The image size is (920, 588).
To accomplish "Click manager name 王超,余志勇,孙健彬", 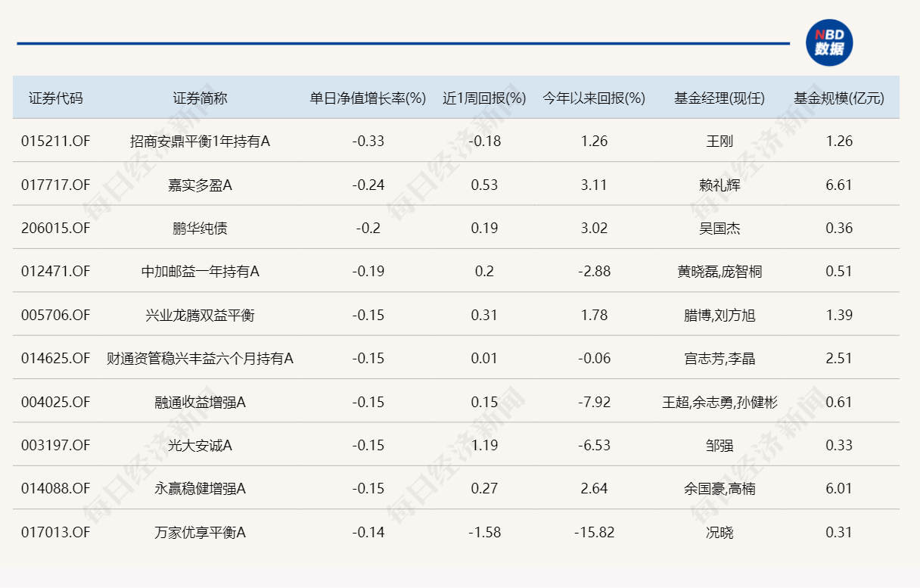I will point(720,402).
